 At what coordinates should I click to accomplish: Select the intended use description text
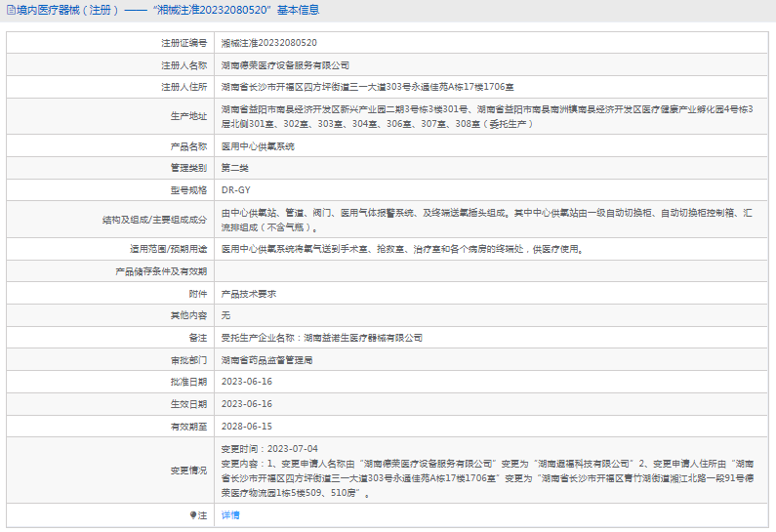[x=402, y=250]
